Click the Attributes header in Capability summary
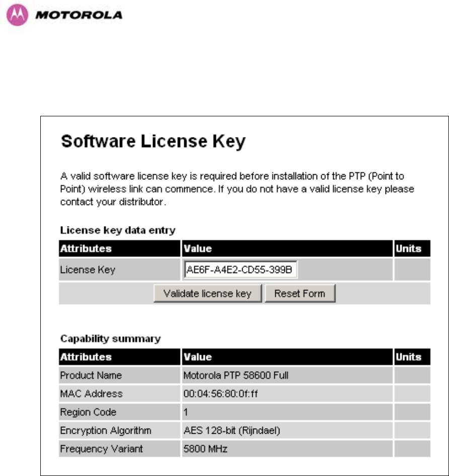 (x=86, y=357)
